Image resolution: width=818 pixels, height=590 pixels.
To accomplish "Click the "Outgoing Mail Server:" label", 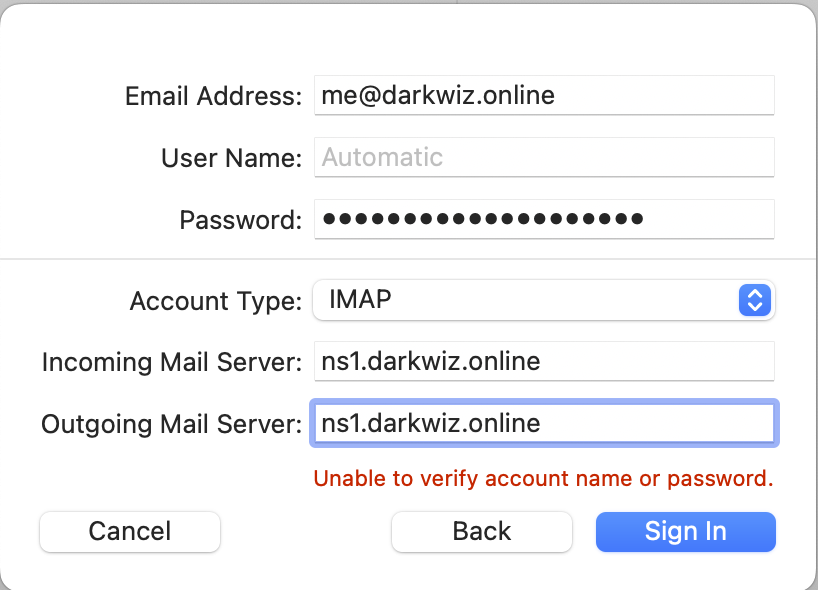I will [171, 424].
